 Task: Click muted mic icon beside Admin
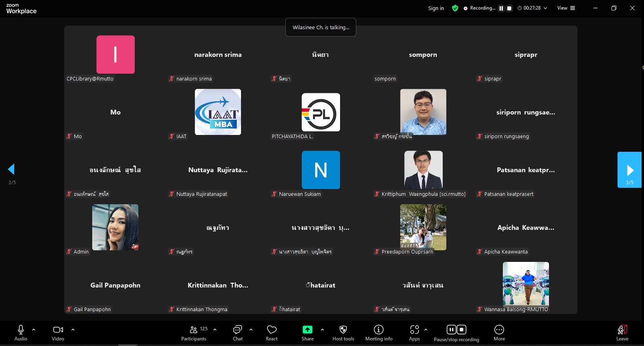point(69,251)
